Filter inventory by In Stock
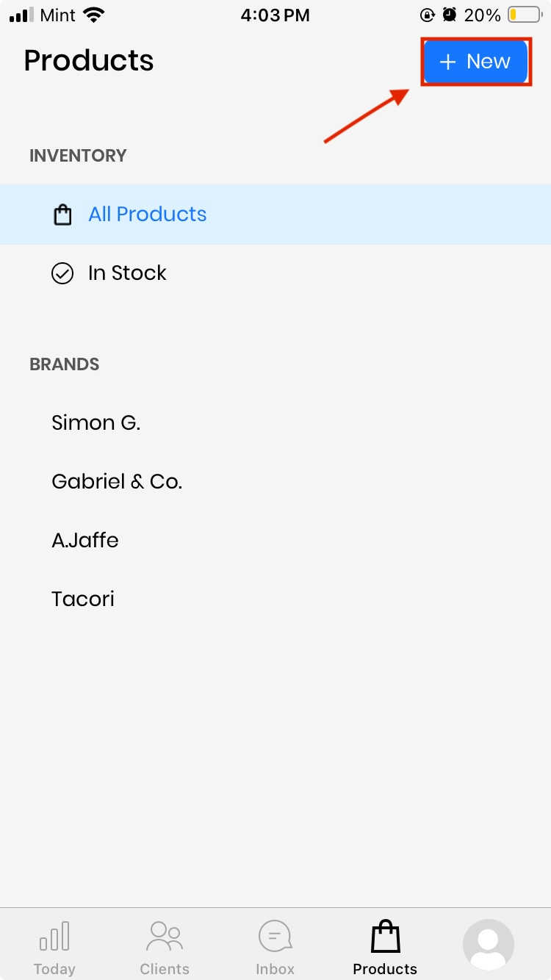 click(127, 273)
